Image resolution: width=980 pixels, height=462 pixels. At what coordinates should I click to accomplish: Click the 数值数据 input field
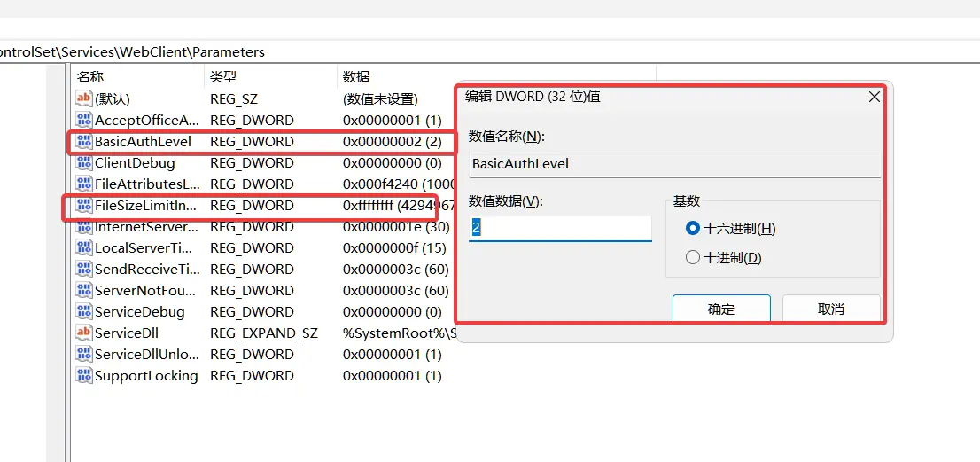pyautogui.click(x=559, y=228)
